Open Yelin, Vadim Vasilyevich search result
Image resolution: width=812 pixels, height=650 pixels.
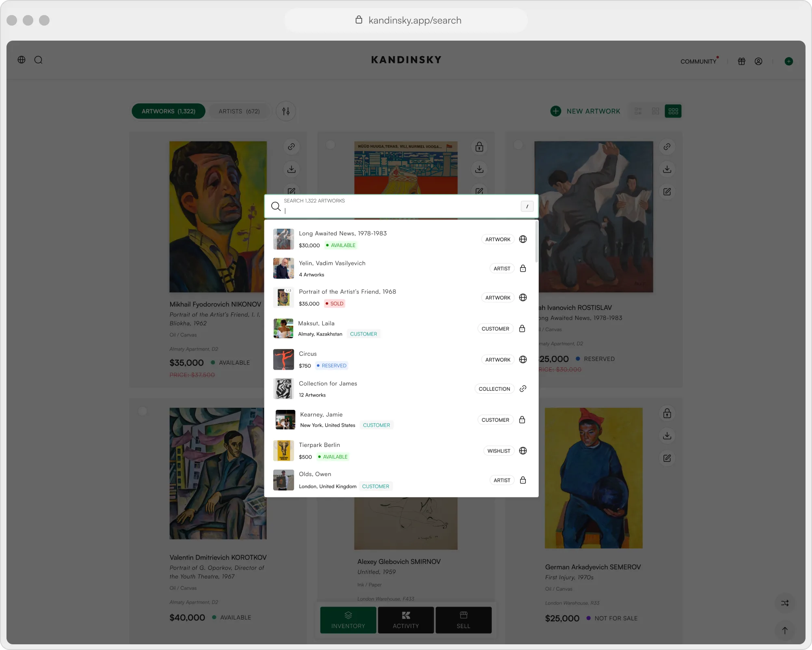tap(401, 269)
